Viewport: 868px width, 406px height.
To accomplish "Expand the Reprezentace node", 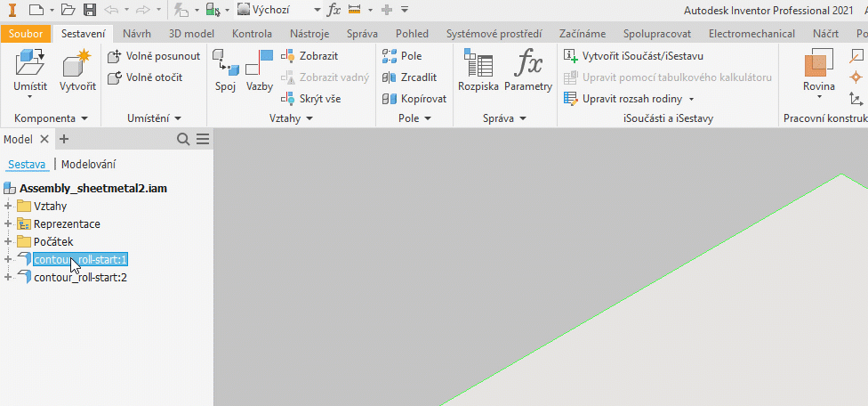I will (8, 224).
